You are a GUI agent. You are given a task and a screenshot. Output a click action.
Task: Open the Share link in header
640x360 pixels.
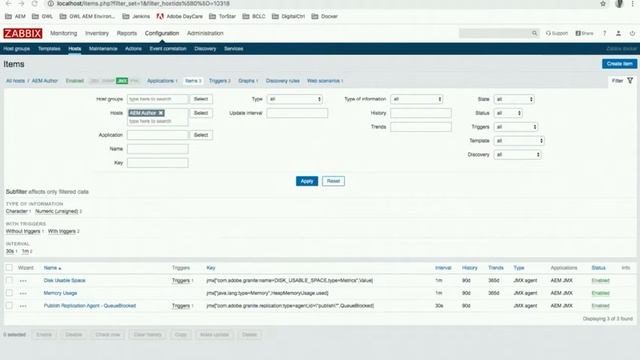pyautogui.click(x=584, y=33)
